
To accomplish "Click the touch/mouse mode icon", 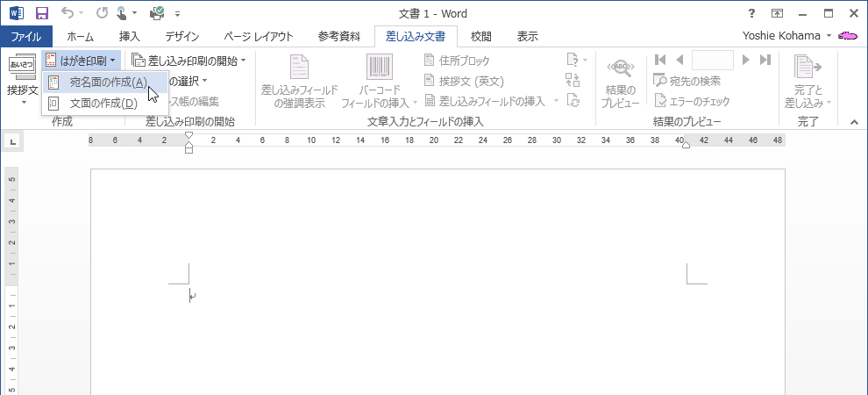I will point(123,13).
